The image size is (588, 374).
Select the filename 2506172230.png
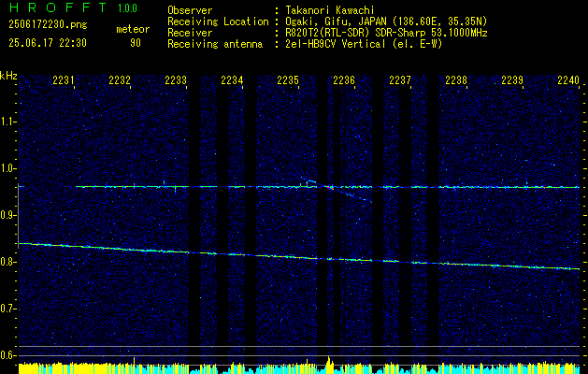click(48, 24)
